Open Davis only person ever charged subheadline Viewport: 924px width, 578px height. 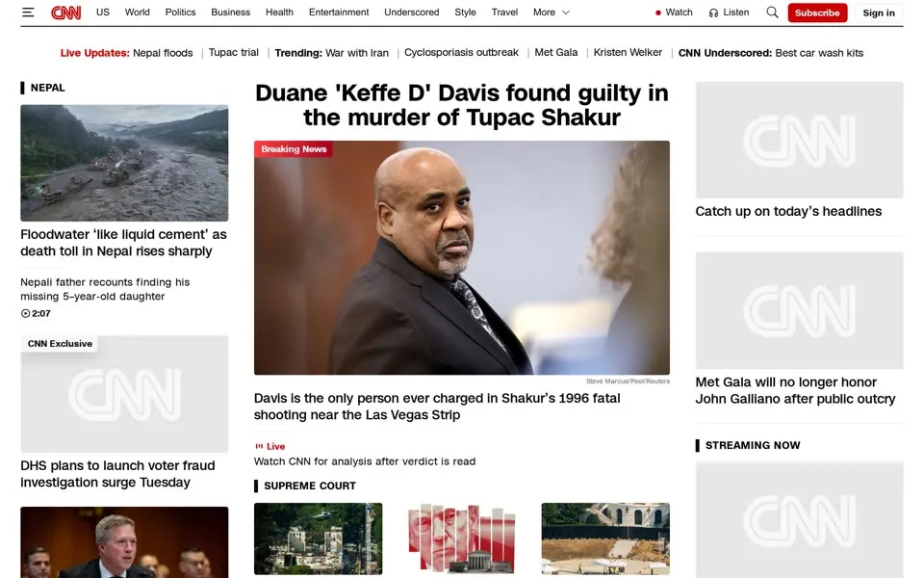(x=437, y=407)
